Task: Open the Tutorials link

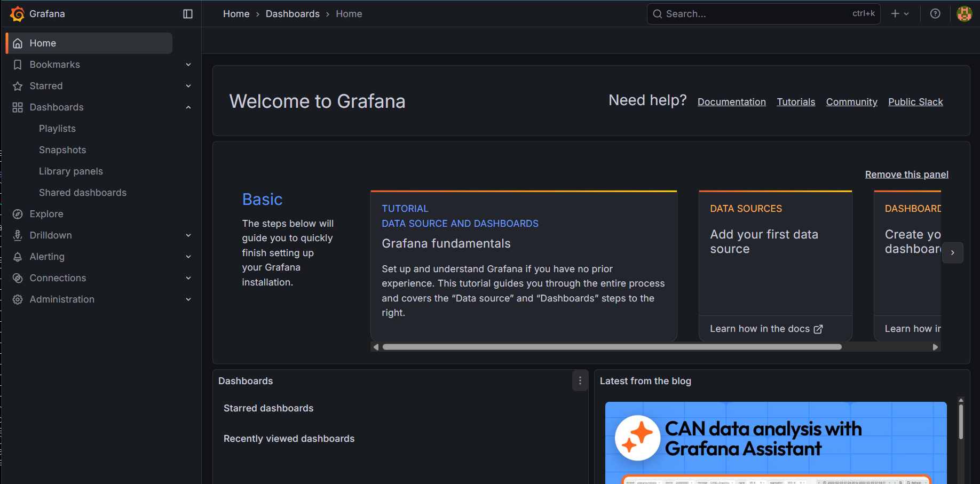Action: [x=796, y=102]
